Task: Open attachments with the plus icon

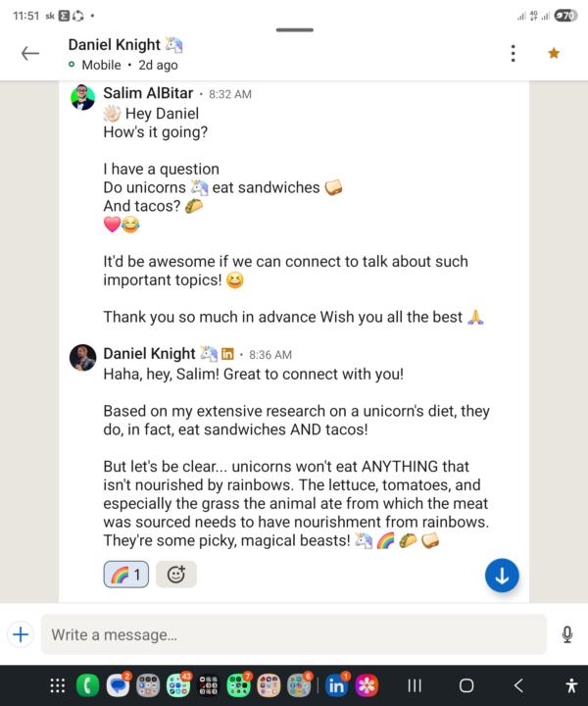Action: [20, 634]
